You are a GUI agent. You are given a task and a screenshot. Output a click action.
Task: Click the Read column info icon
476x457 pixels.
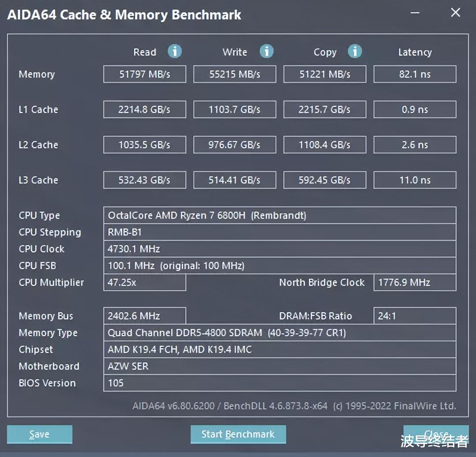(175, 52)
